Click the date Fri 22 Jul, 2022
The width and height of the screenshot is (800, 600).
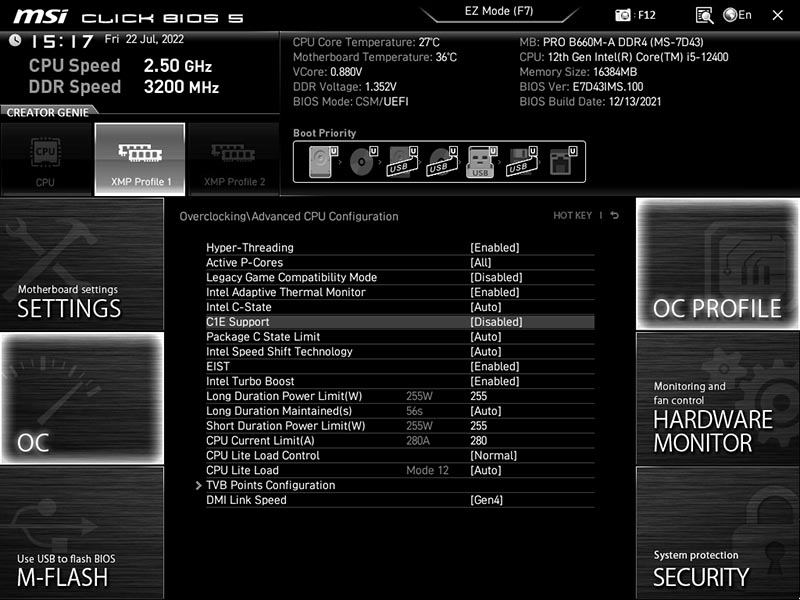(x=144, y=39)
